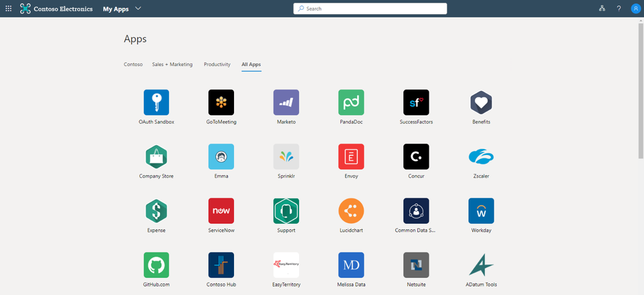This screenshot has height=295, width=644.
Task: Launch the PandaDoc app icon
Action: click(x=351, y=103)
